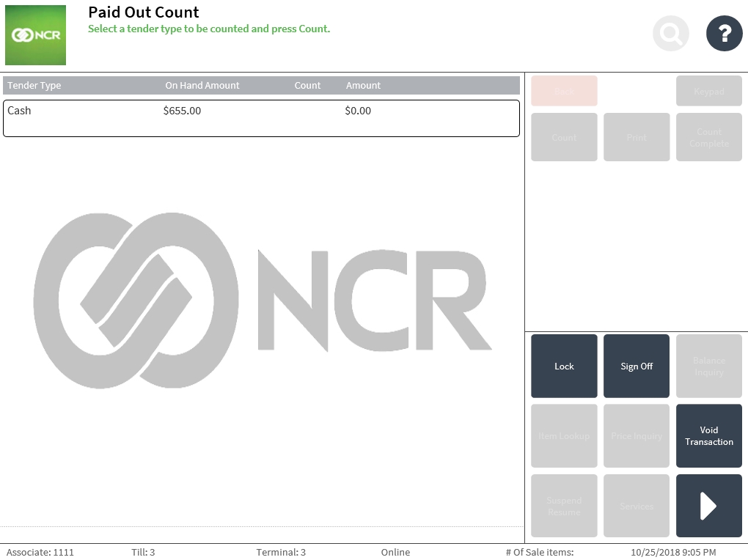
Task: Tap the Void Transaction button
Action: (708, 436)
